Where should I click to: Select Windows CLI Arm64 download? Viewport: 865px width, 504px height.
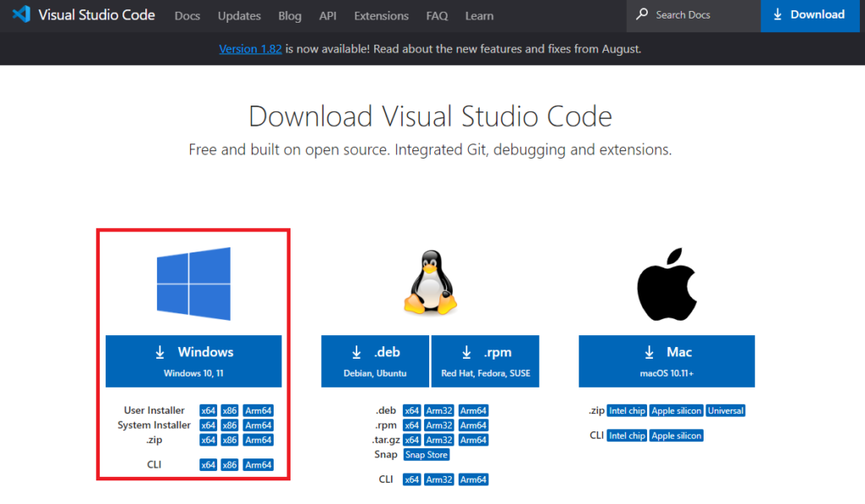click(x=258, y=465)
